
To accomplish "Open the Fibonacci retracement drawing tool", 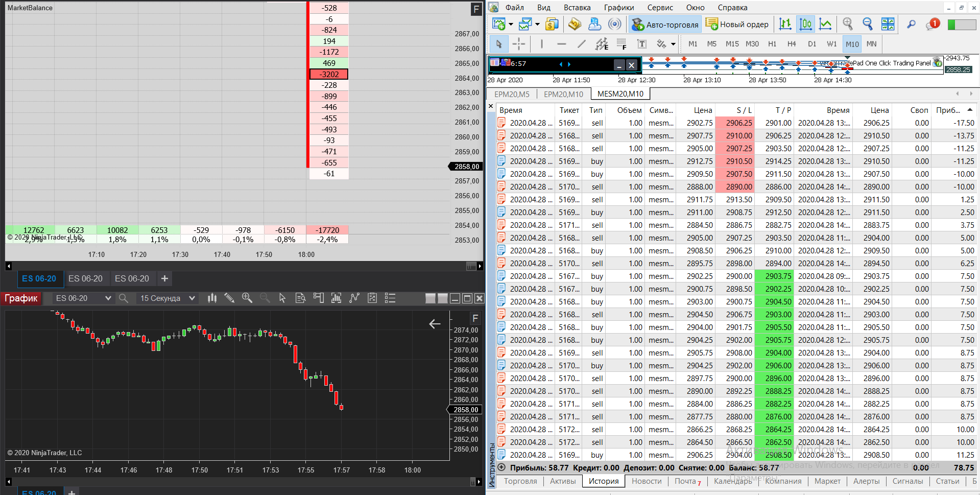I will point(621,44).
